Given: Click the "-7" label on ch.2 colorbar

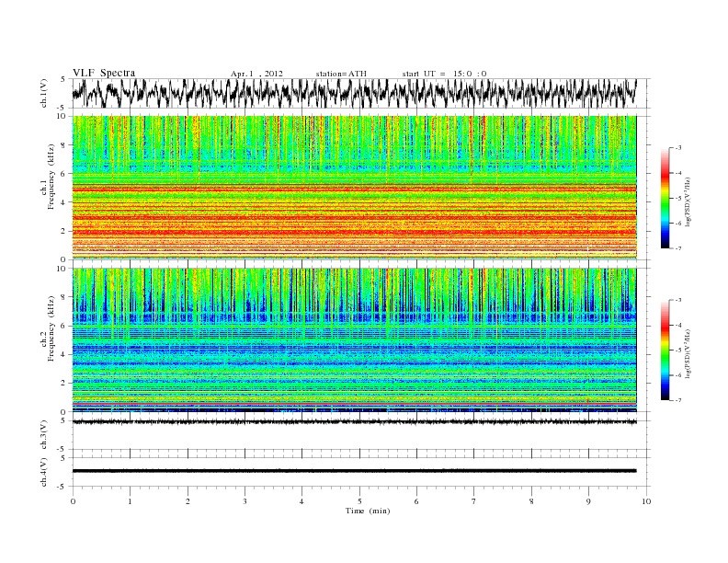Looking at the screenshot, I should coord(677,400).
